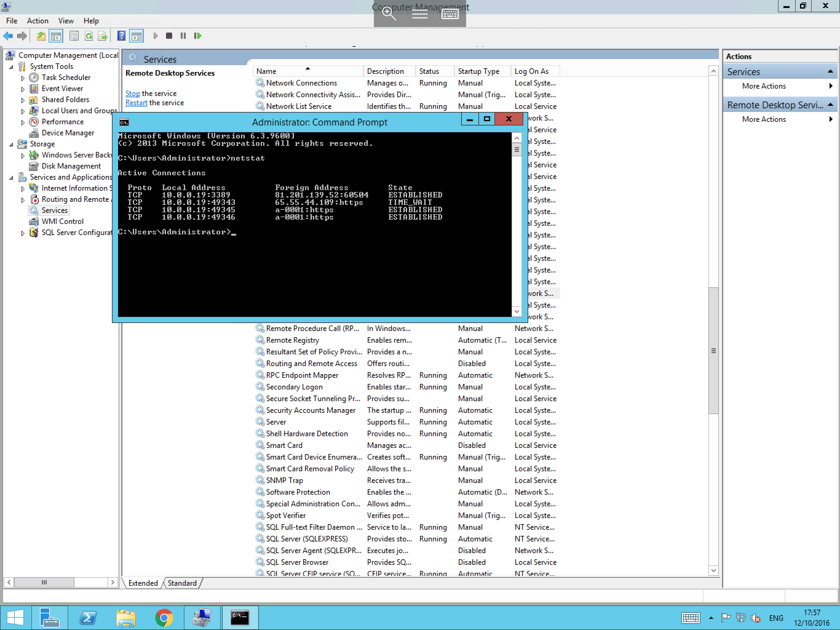Open the Action menu
This screenshot has height=630, width=840.
37,21
